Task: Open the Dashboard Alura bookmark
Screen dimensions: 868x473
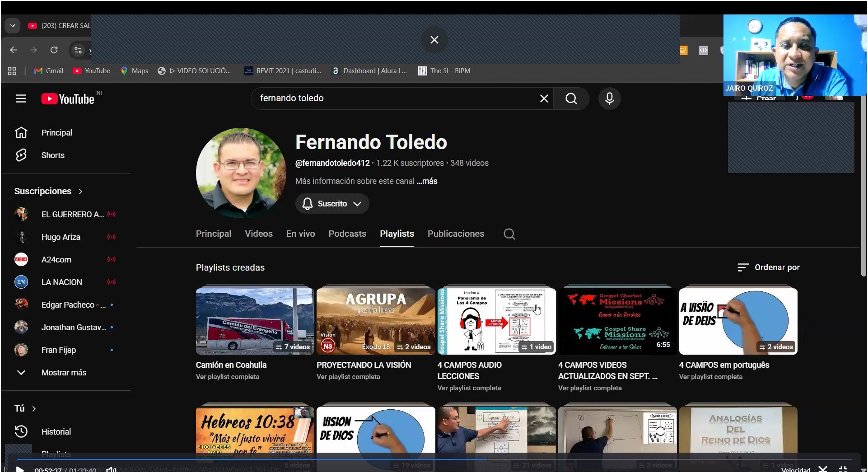Action: [369, 71]
